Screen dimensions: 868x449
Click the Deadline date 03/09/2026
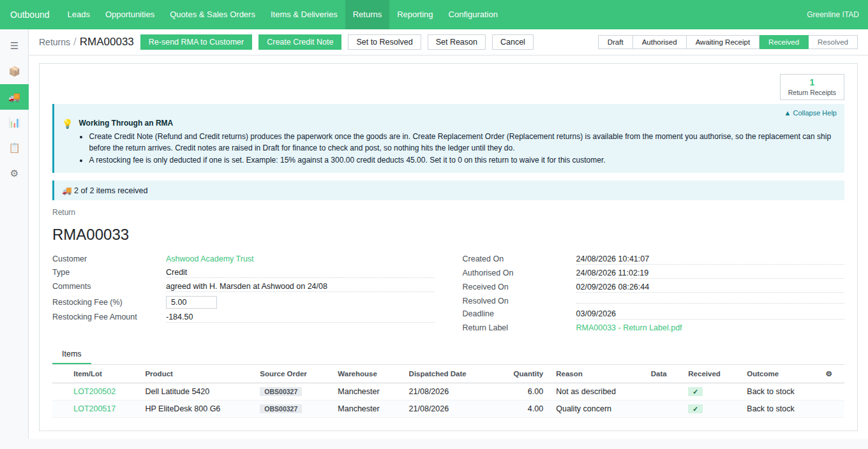point(595,314)
